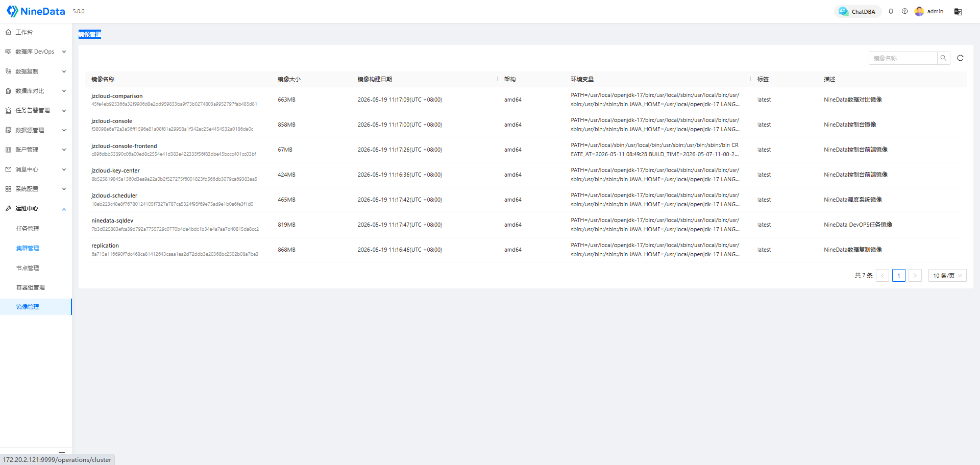Viewport: 980px width, 465px height.
Task: Focus the 镜像名称 search field
Action: point(903,58)
